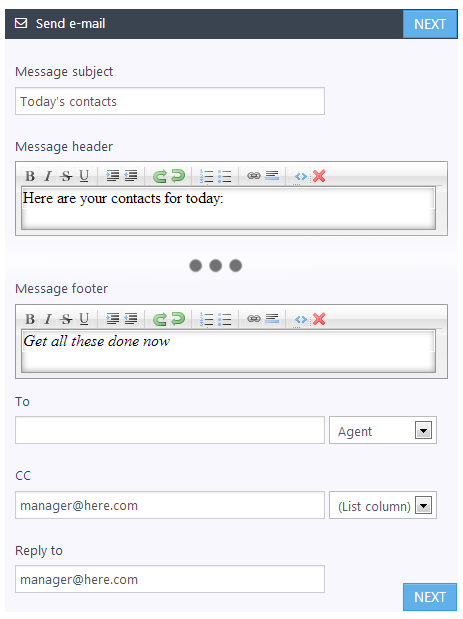Click into the empty To address field

point(170,430)
